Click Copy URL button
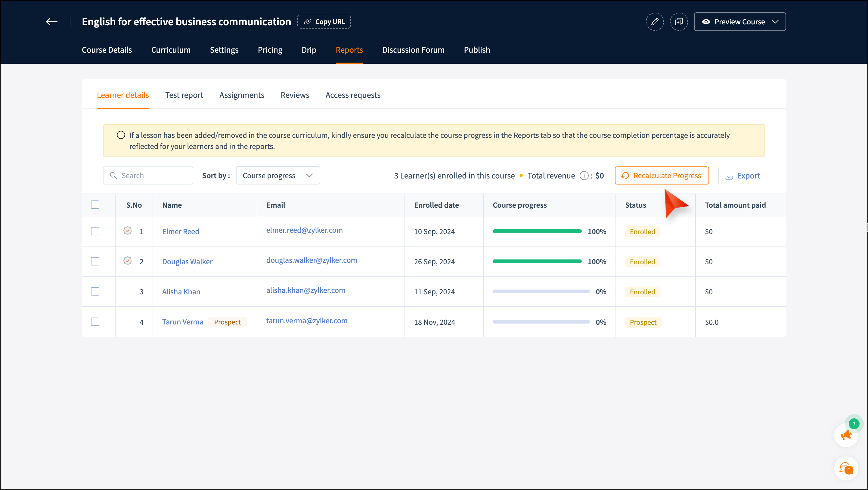The image size is (868, 490). click(324, 22)
